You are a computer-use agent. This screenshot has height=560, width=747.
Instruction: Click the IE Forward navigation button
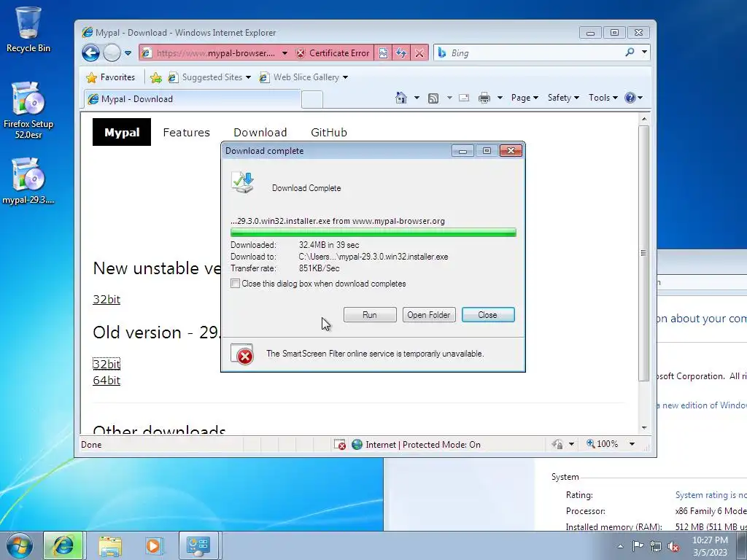click(112, 52)
